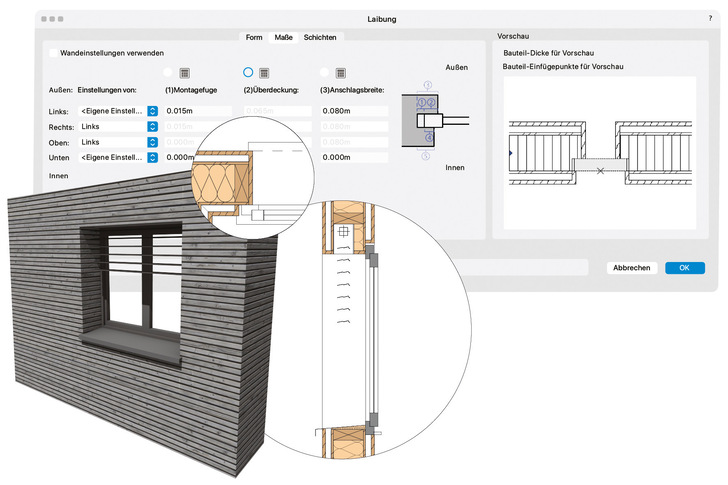This screenshot has width=728, height=485.
Task: Switch to the Schichten tab
Action: pyautogui.click(x=320, y=37)
